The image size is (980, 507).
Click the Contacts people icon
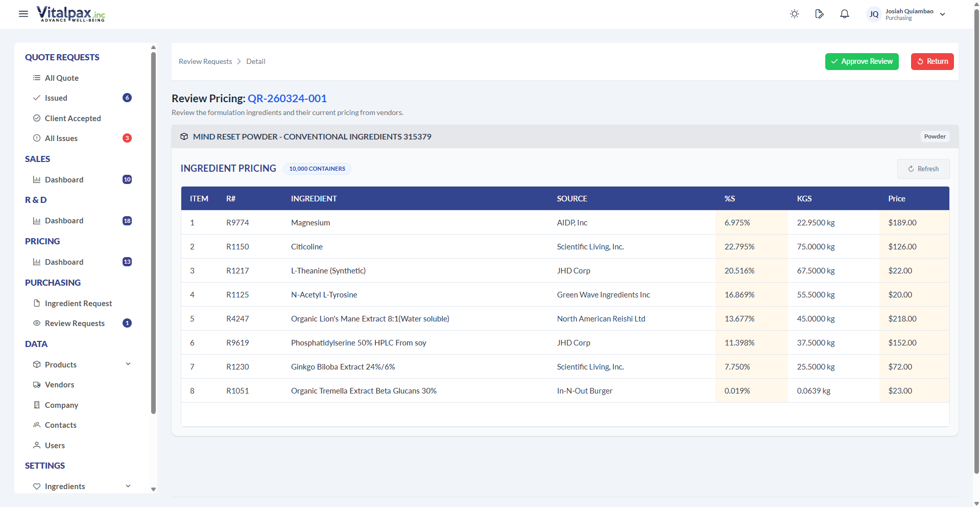click(37, 425)
